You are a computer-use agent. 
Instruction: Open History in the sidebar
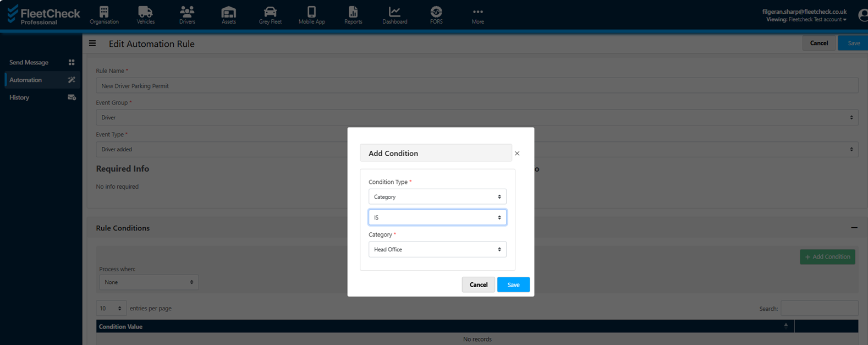19,97
